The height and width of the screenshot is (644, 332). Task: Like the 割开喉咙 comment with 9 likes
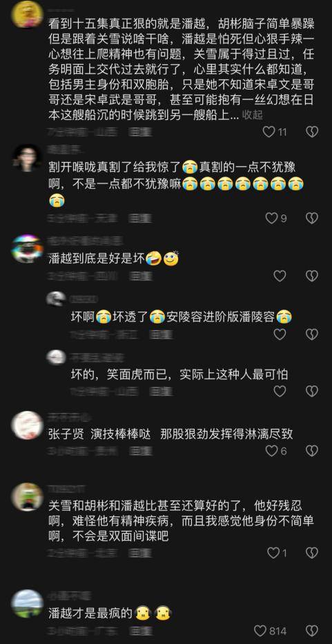click(271, 218)
